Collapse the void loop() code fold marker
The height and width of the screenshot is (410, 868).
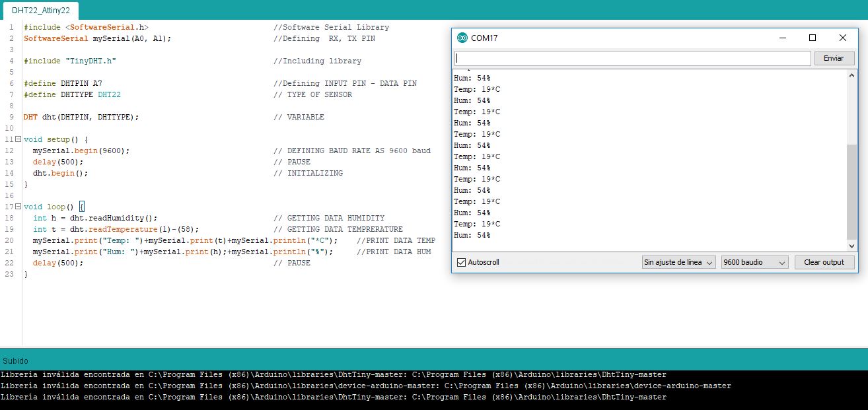tap(18, 207)
